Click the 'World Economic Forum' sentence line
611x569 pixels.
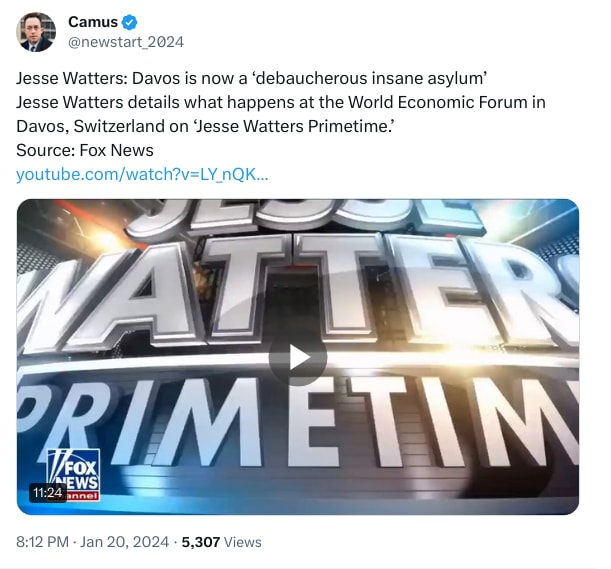(281, 102)
